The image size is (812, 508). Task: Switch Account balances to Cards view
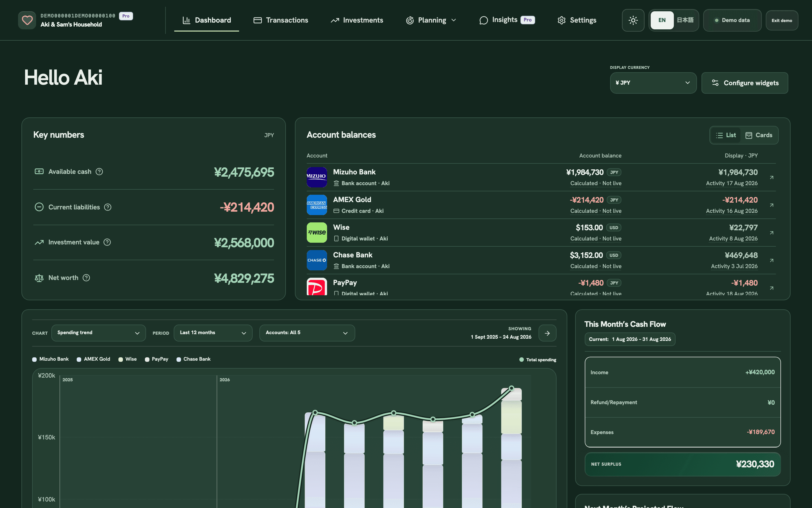click(759, 135)
